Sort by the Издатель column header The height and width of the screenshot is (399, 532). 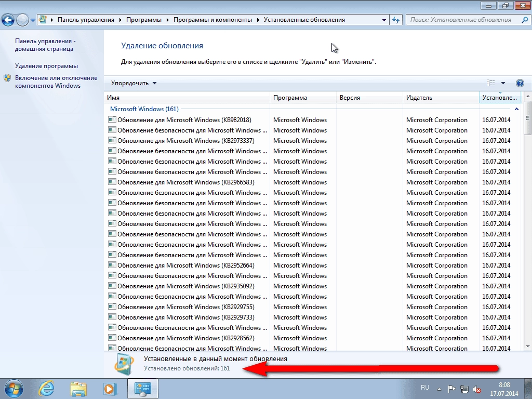click(441, 97)
